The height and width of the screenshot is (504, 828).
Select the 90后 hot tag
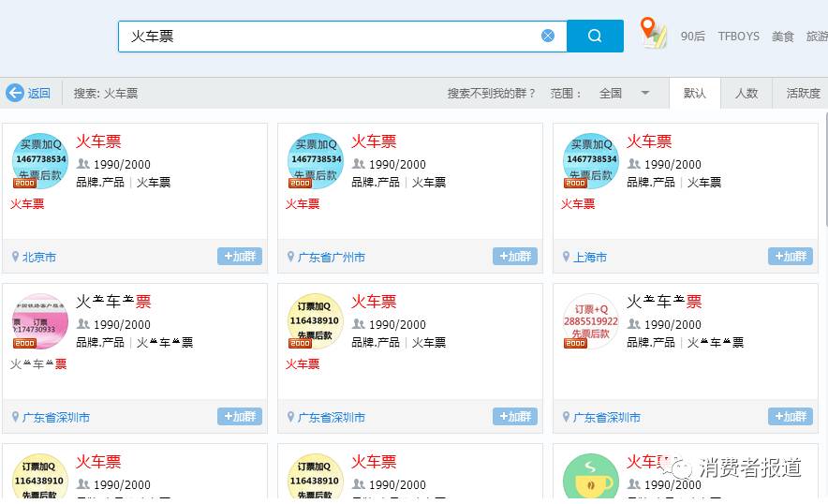coord(692,36)
